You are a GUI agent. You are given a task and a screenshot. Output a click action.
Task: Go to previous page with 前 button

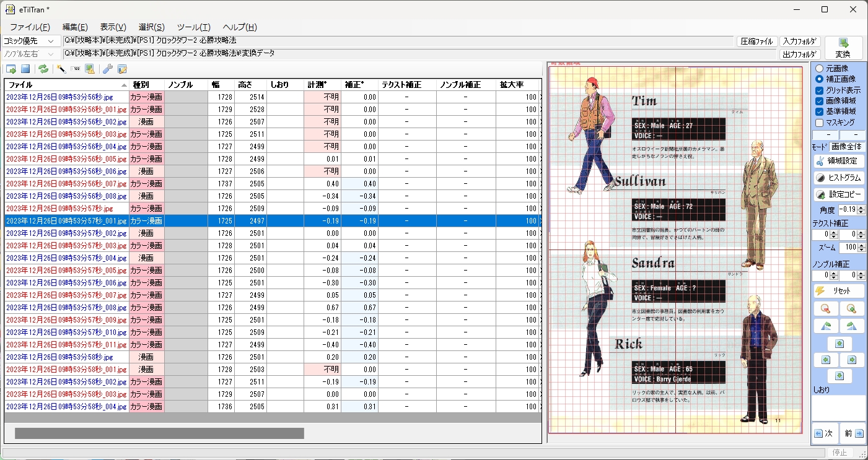853,433
